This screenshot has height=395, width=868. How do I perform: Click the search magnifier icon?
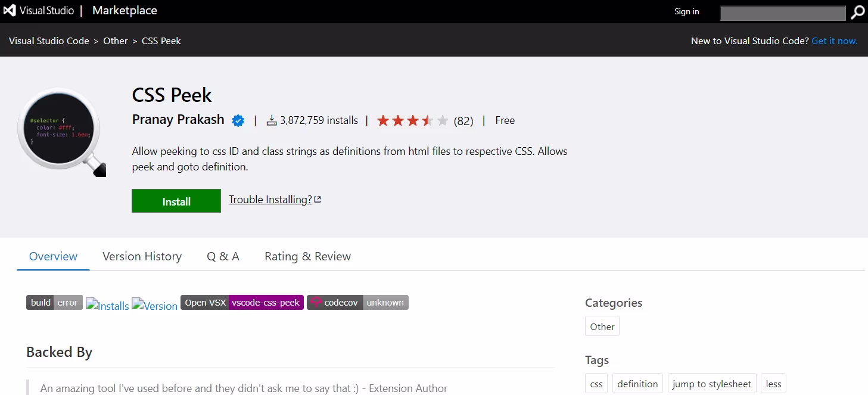click(857, 12)
